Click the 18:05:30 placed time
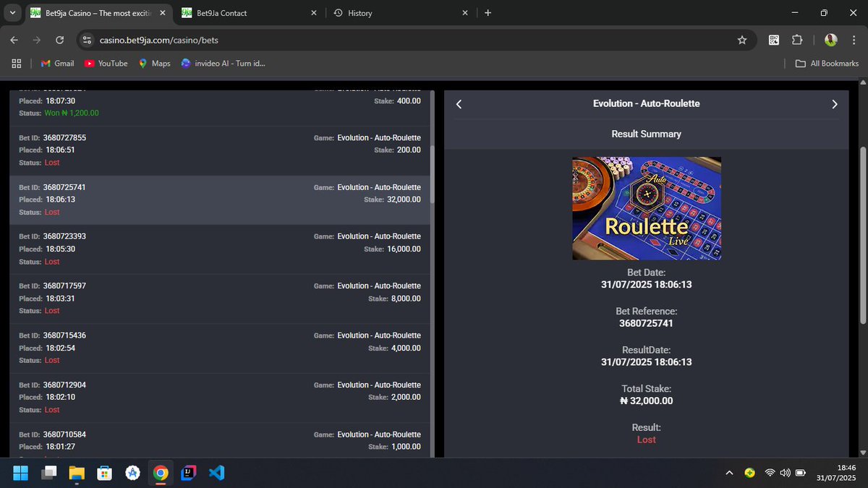The height and width of the screenshot is (488, 868). coord(60,249)
